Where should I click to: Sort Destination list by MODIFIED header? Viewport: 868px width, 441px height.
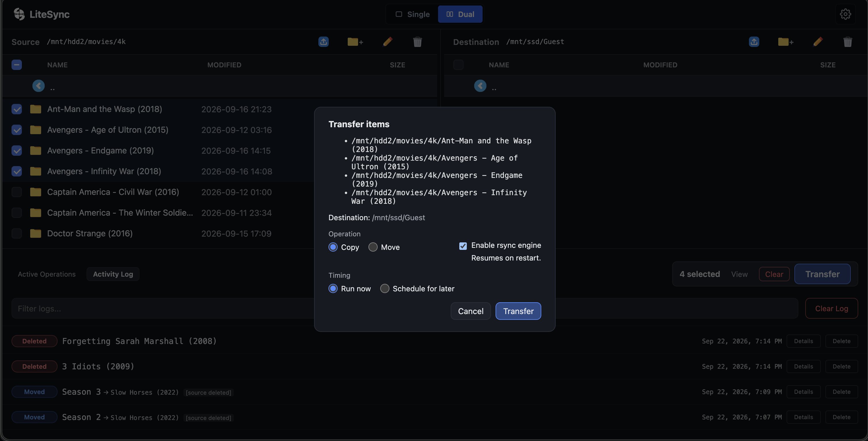[660, 65]
